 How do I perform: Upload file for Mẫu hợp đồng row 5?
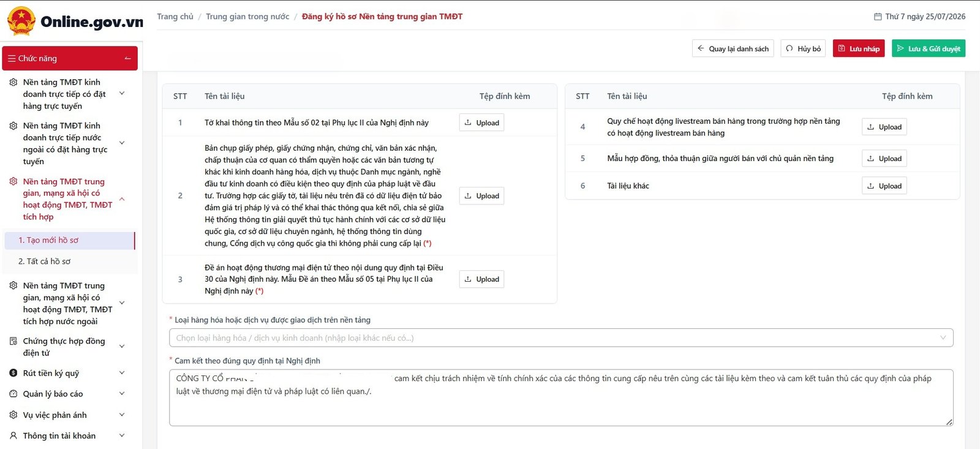pos(884,158)
